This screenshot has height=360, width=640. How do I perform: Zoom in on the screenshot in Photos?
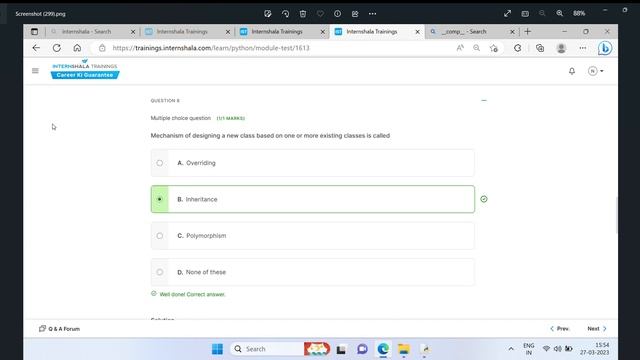coord(560,13)
